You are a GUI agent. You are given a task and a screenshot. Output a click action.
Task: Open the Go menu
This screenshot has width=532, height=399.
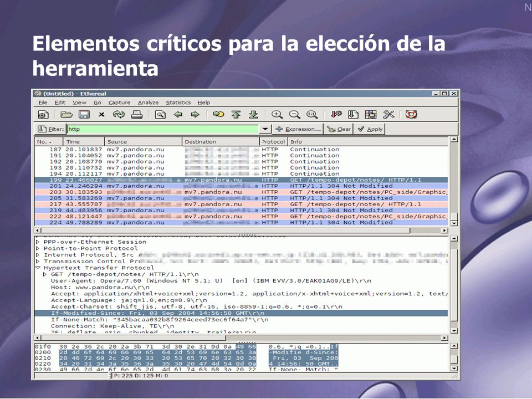point(98,103)
